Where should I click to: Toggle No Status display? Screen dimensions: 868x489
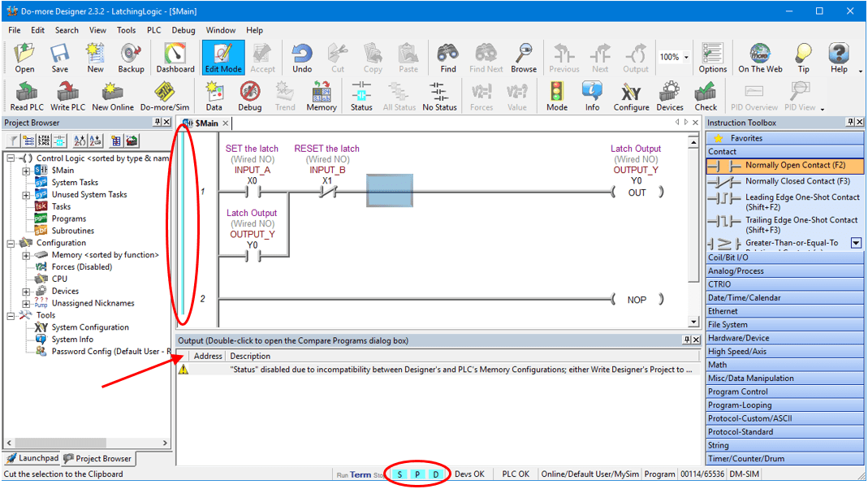pos(439,95)
